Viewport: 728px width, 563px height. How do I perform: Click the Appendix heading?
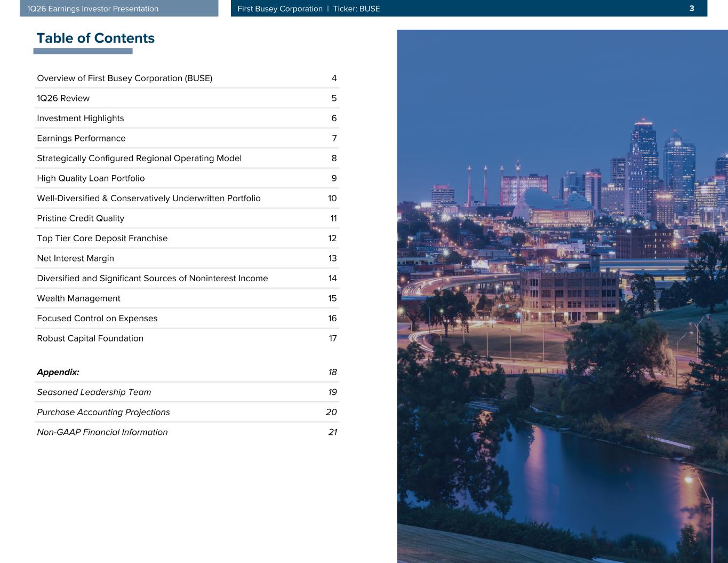click(x=58, y=372)
